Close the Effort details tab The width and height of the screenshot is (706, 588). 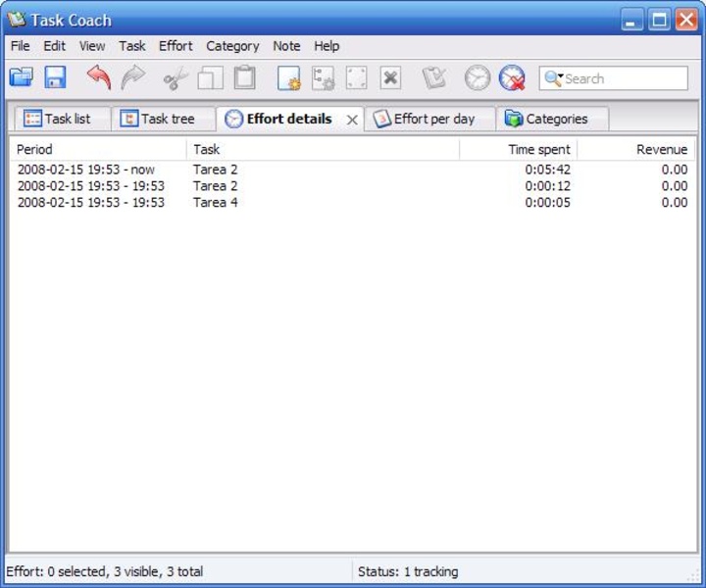click(x=352, y=120)
